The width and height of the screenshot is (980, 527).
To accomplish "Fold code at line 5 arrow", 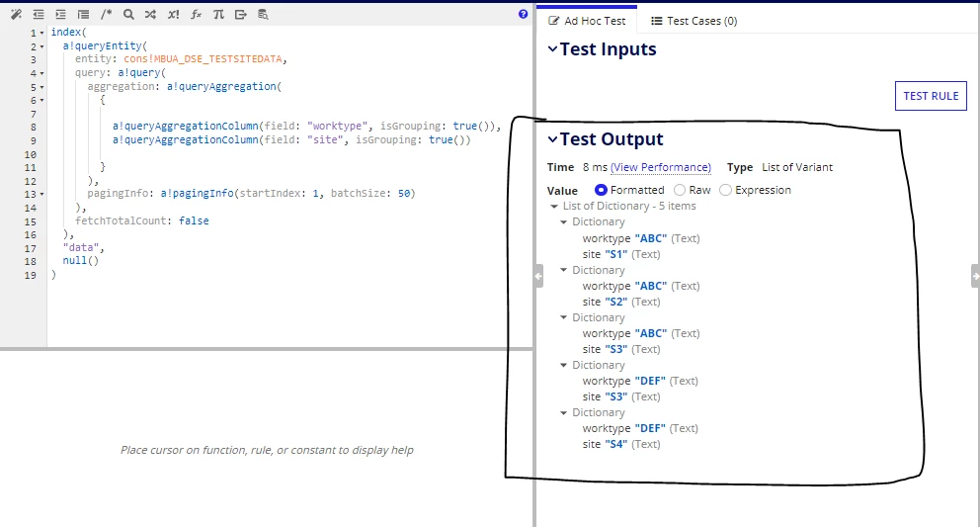I will point(41,87).
